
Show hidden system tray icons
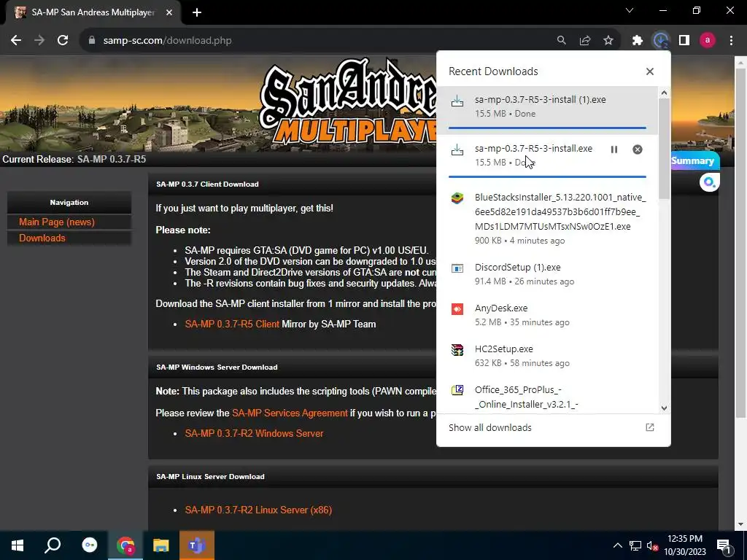(617, 545)
